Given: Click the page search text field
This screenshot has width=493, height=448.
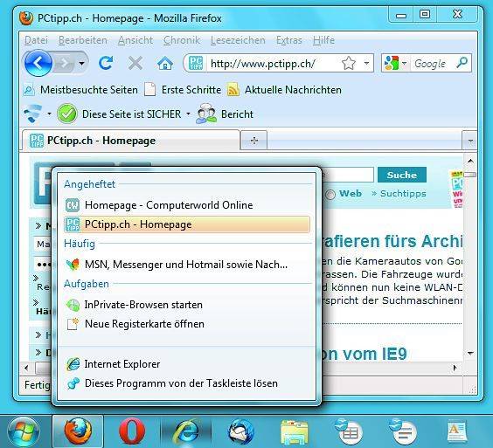Looking at the screenshot, I should pyautogui.click(x=347, y=175).
